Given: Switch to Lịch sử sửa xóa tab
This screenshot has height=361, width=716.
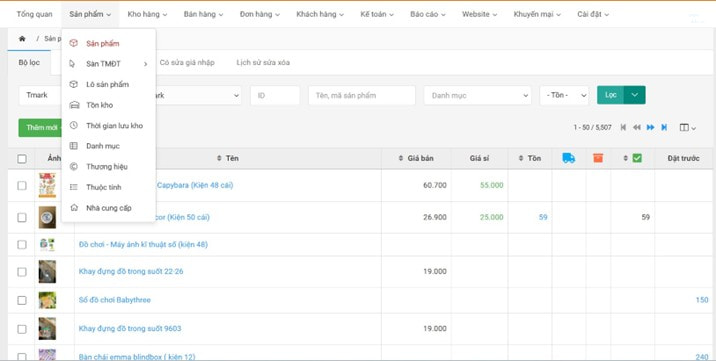Looking at the screenshot, I should coord(263,63).
